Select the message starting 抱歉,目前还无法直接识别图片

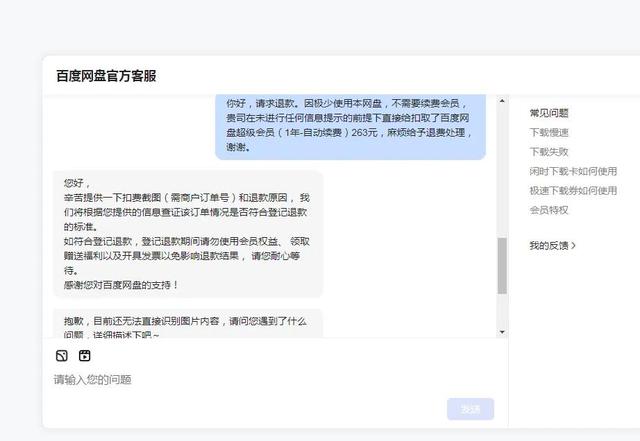pos(188,323)
